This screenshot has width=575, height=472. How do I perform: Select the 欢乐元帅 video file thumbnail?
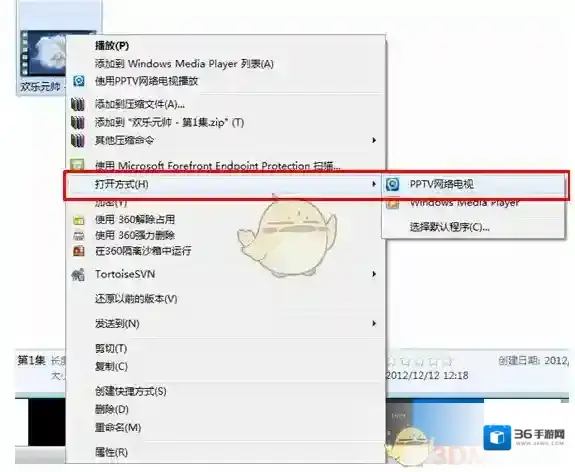click(x=43, y=54)
